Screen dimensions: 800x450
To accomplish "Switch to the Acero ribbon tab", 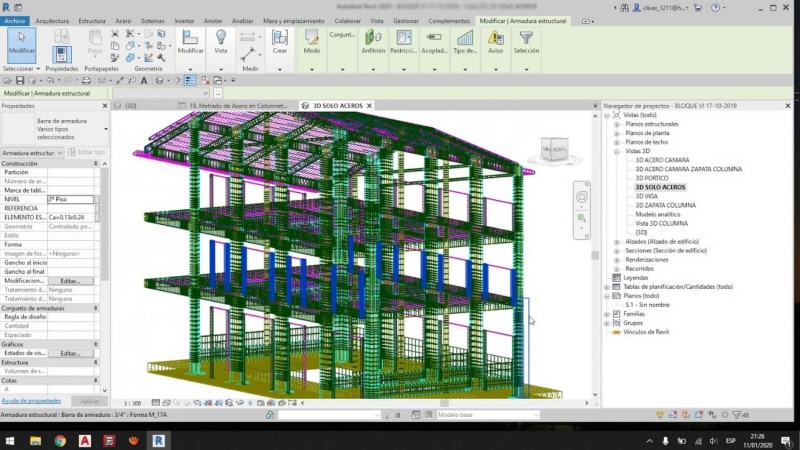I will coord(123,21).
